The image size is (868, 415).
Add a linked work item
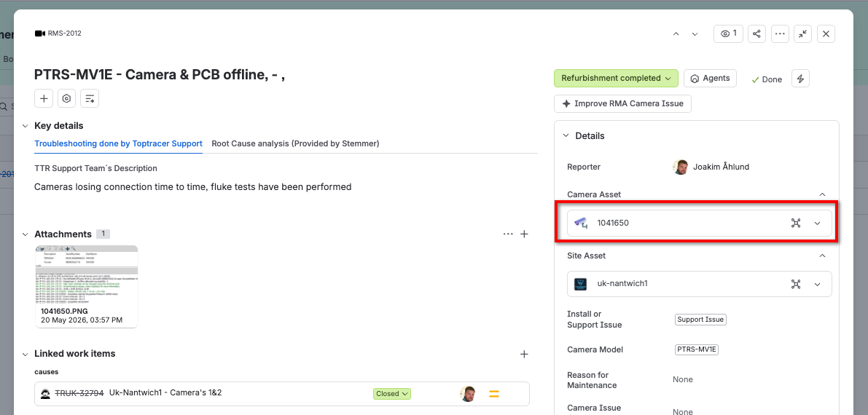pyautogui.click(x=524, y=354)
